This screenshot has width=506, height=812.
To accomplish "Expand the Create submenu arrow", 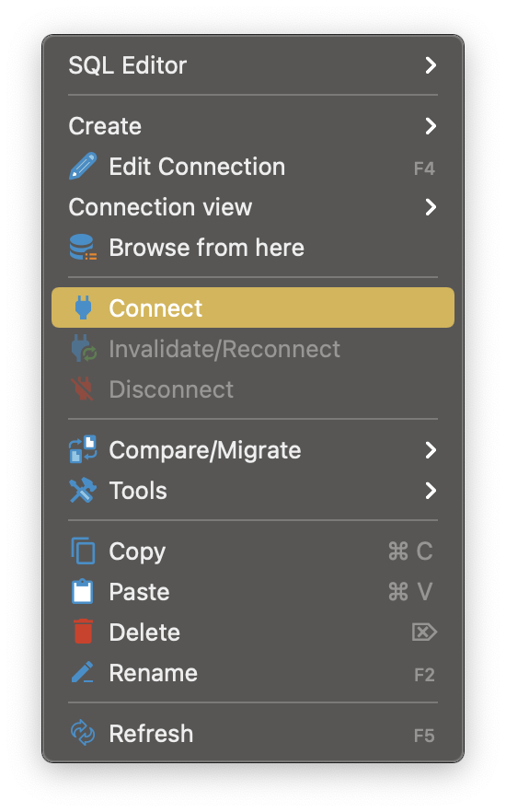I will pos(431,126).
